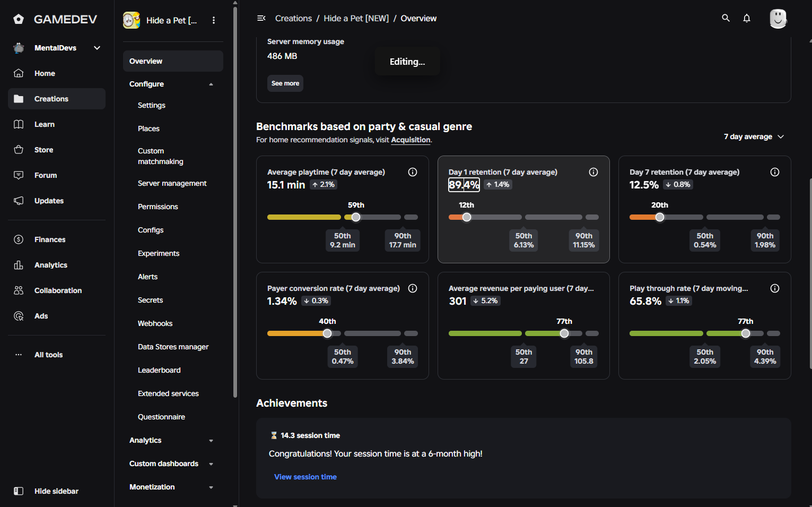Collapse navigation with the menu toggle icon

click(x=261, y=18)
